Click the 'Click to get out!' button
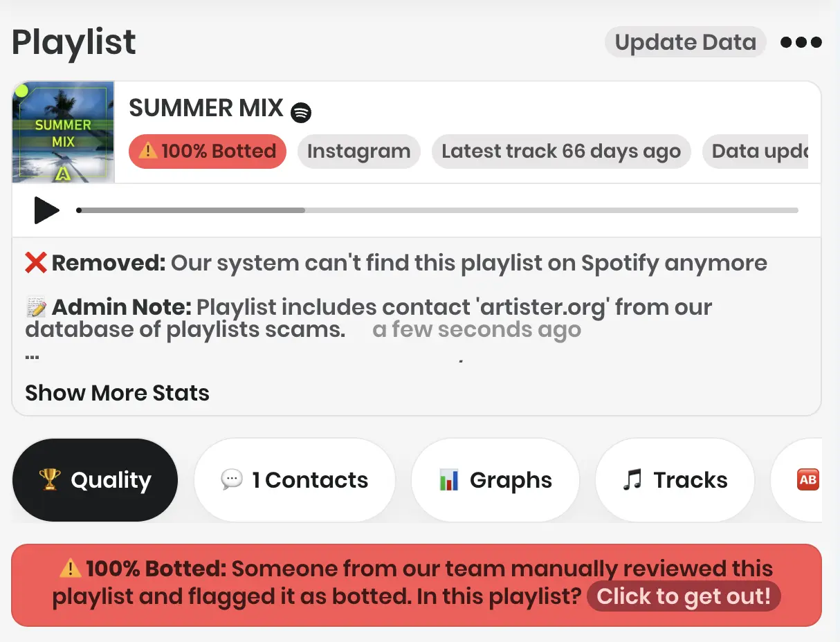The height and width of the screenshot is (642, 840). [x=683, y=596]
